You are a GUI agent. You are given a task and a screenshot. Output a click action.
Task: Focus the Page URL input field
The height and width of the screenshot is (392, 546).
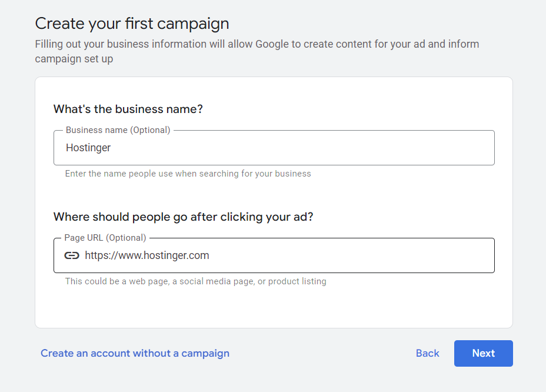(x=288, y=255)
